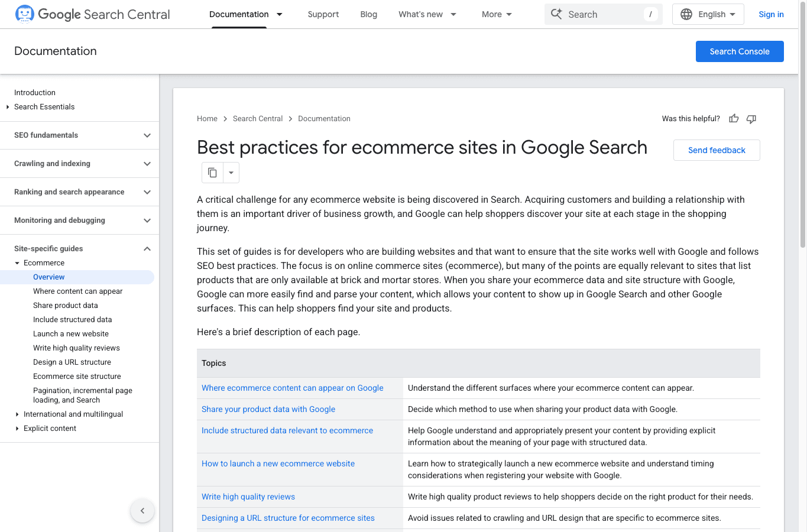Open the Blog tab
Screen dimensions: 807x532
(x=369, y=14)
